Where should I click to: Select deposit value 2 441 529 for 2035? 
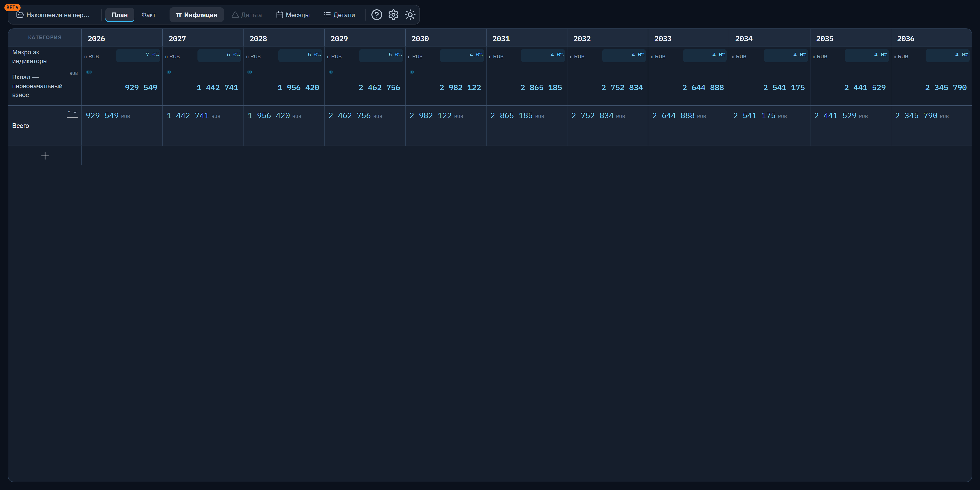click(865, 87)
